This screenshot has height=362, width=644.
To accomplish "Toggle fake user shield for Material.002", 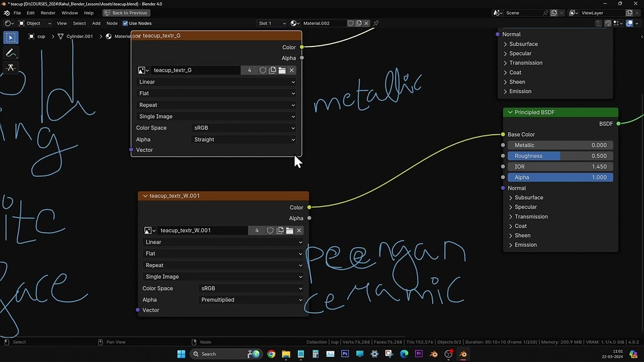I will (351, 23).
